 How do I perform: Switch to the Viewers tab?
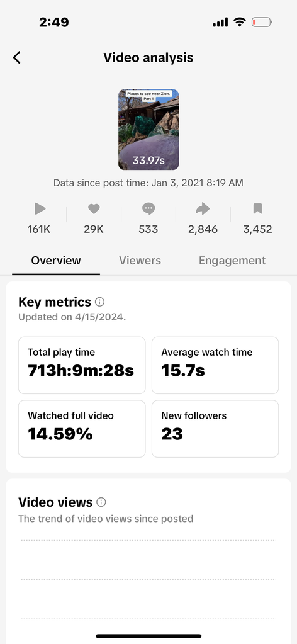[x=140, y=261]
